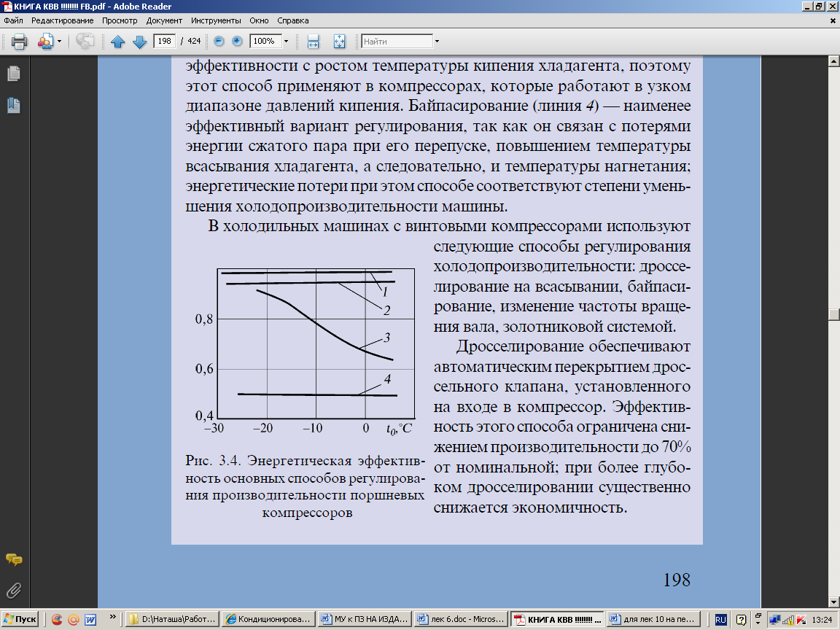Switch to МУ к ПЗ НА ИЗДА... Word taskbar button
This screenshot has height=630, width=840.
(x=365, y=619)
